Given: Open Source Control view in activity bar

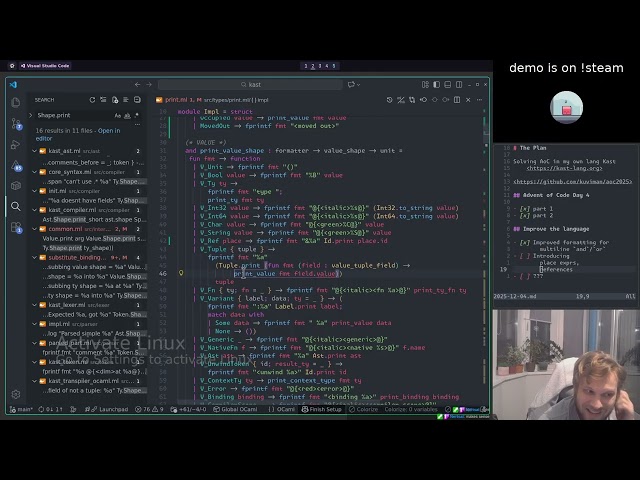Looking at the screenshot, I should pyautogui.click(x=16, y=123).
